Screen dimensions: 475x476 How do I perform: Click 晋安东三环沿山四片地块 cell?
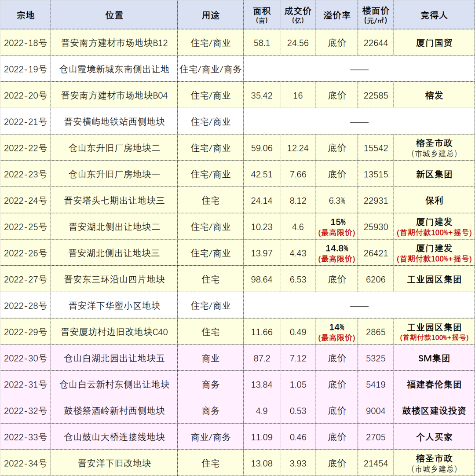tap(114, 279)
